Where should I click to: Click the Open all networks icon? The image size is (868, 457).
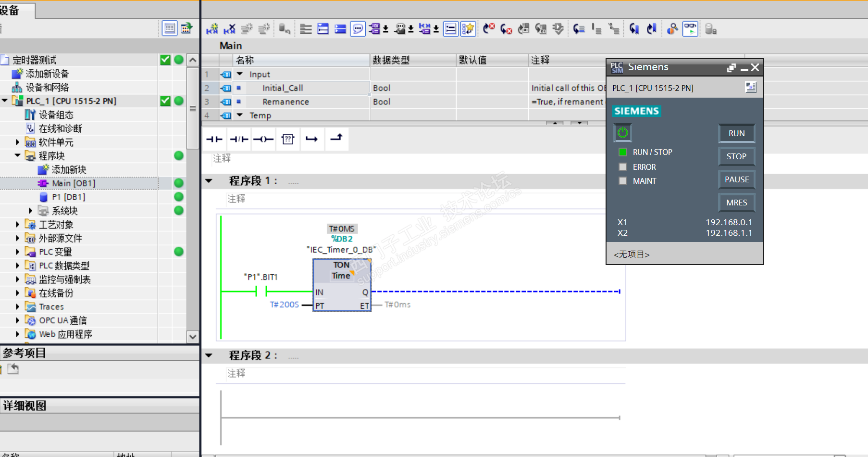[x=323, y=29]
